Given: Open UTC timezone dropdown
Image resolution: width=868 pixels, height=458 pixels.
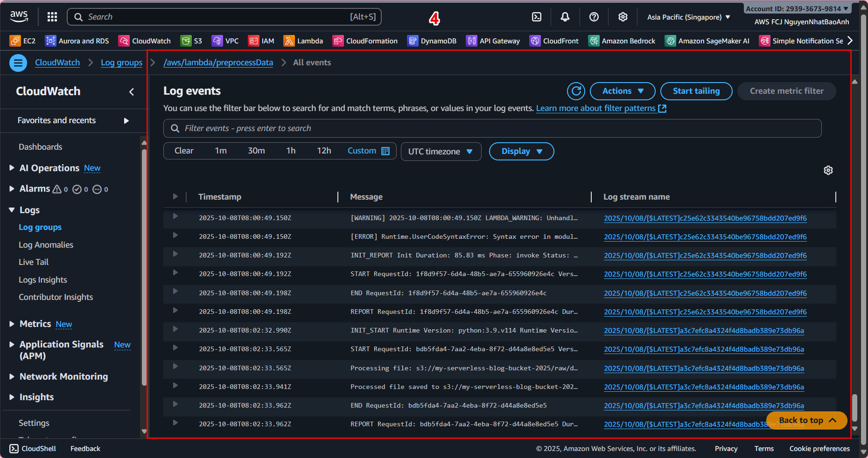Looking at the screenshot, I should [441, 152].
